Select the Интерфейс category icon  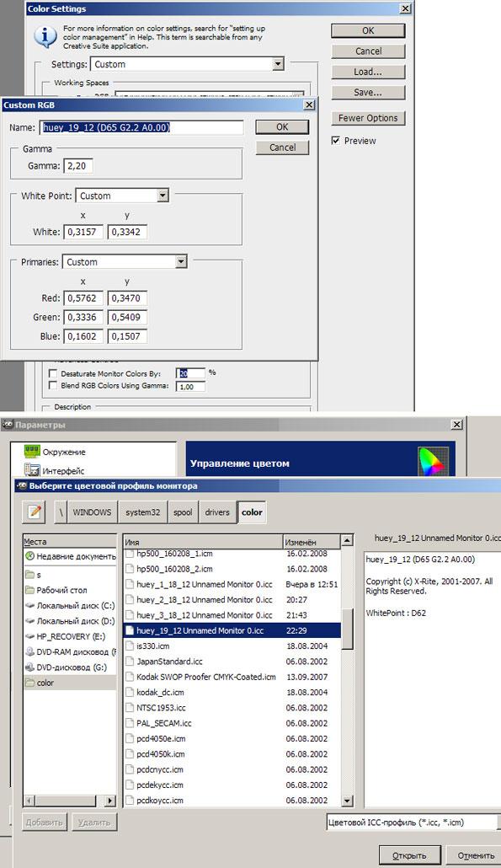tap(32, 470)
